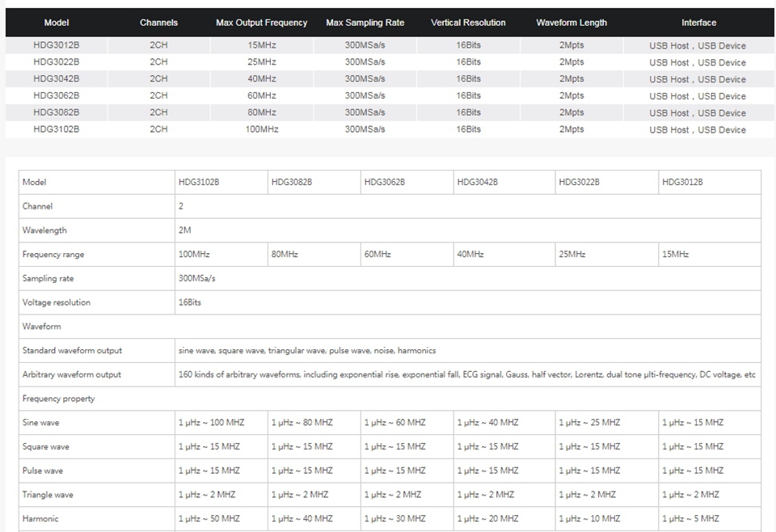This screenshot has width=776, height=532.
Task: Select the Triangle wave row label
Action: (48, 495)
